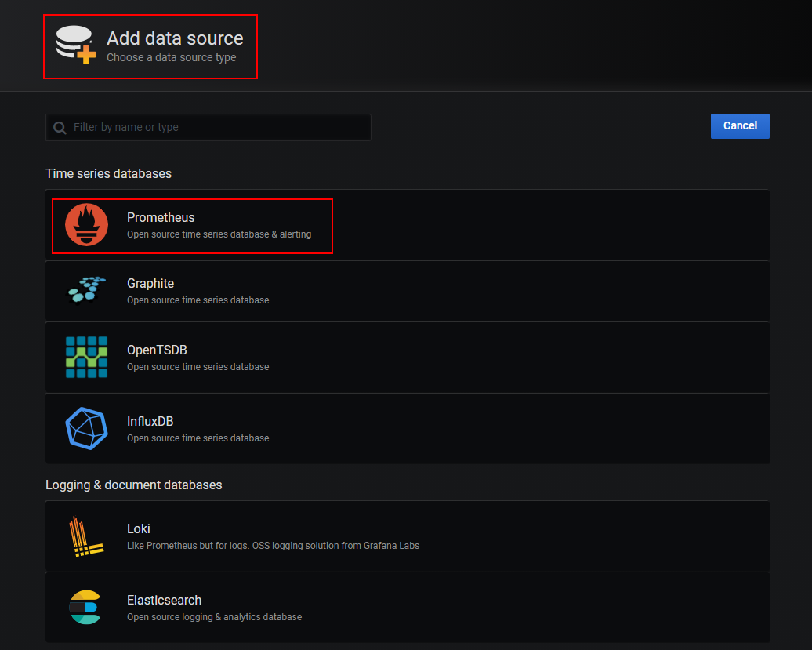
Task: Select the Prometheus data source name
Action: (161, 217)
